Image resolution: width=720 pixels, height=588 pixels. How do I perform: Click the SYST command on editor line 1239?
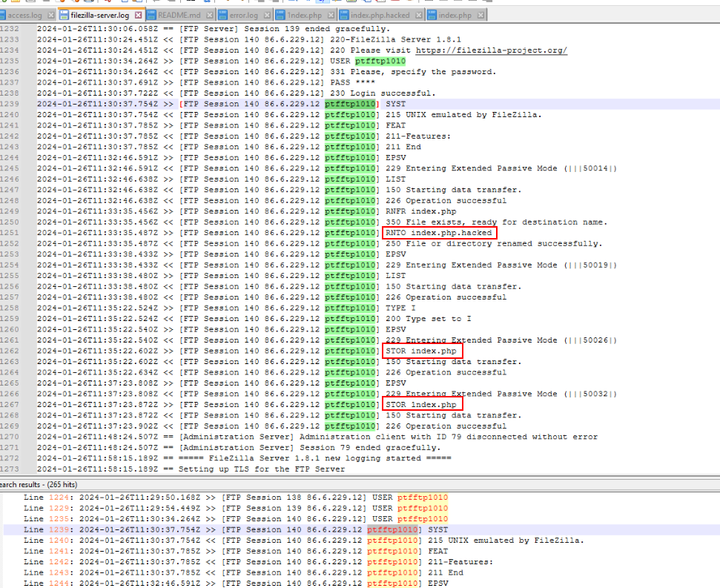coord(395,105)
